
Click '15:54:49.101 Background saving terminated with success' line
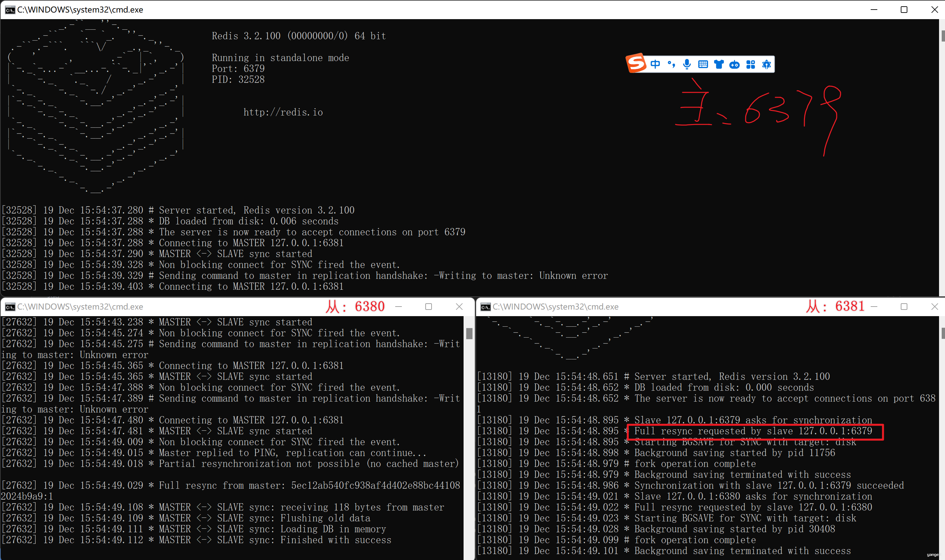[x=664, y=551]
